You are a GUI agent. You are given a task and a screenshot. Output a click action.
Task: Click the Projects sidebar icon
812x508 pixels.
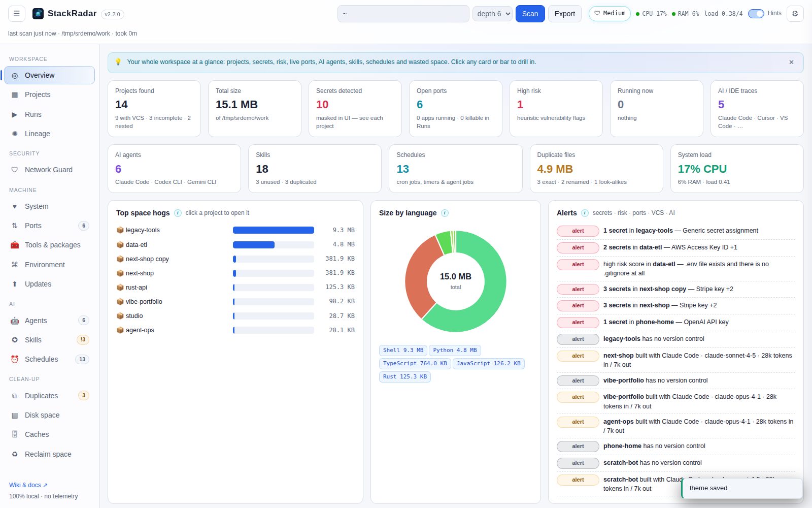15,94
